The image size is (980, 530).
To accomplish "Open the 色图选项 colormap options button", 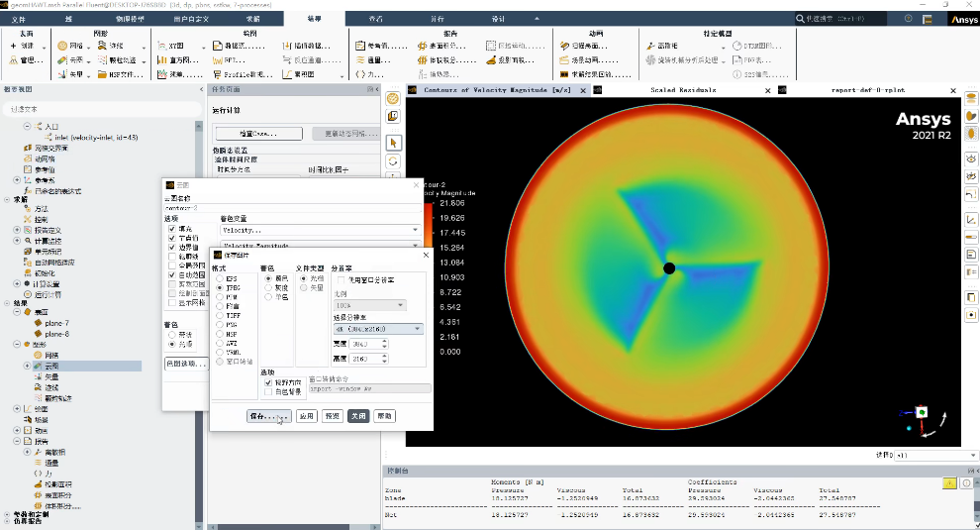I will click(186, 364).
